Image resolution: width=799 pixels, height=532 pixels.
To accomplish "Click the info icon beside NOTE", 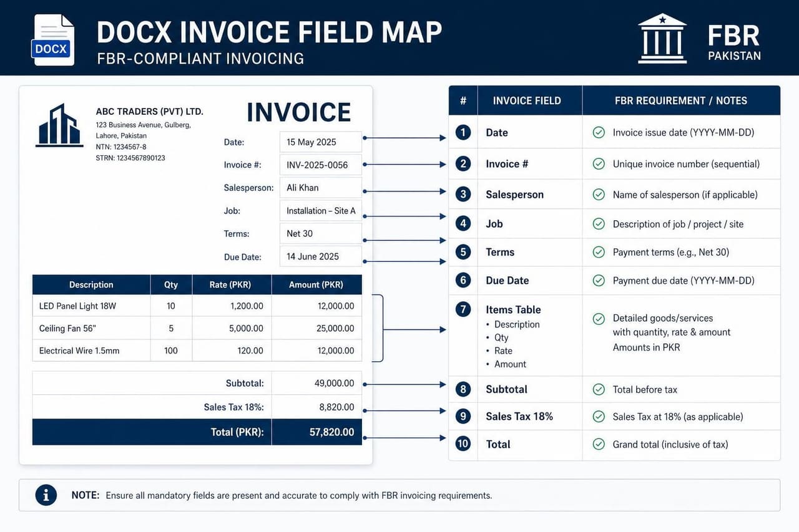I will tap(46, 495).
